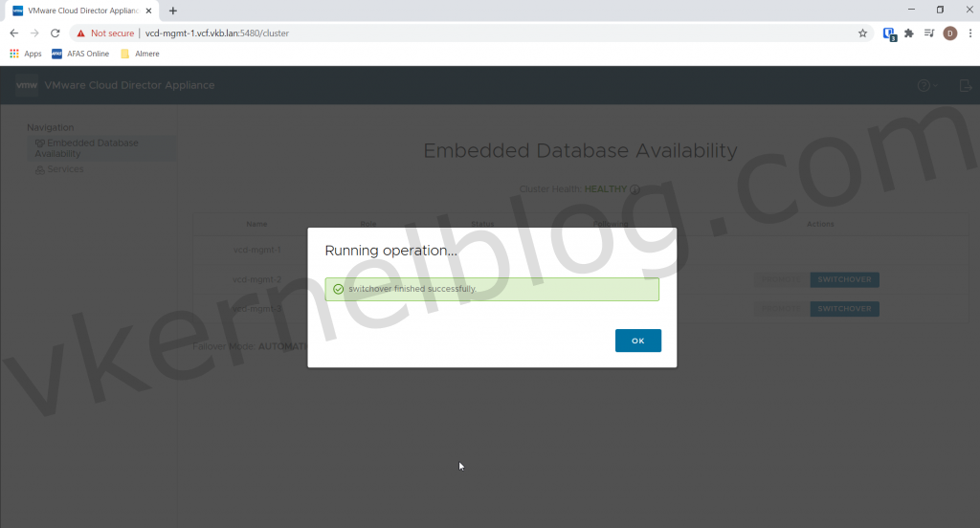Click the Status column header
Image resolution: width=980 pixels, height=528 pixels.
coord(482,224)
